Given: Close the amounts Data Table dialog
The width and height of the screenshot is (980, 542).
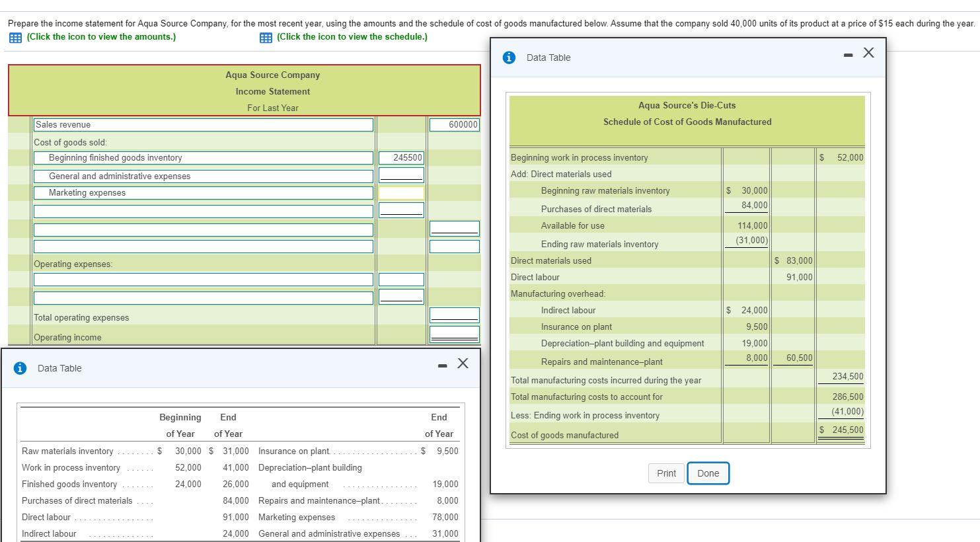Looking at the screenshot, I should [462, 363].
